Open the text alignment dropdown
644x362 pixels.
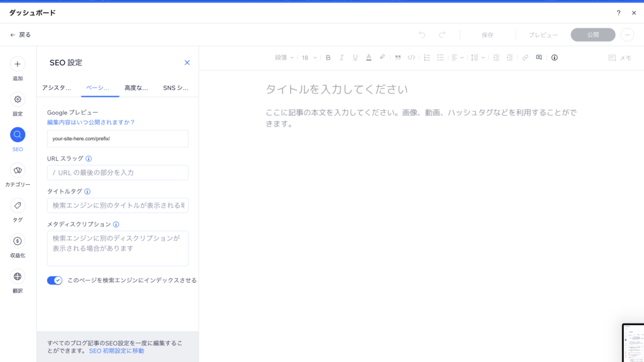point(458,58)
